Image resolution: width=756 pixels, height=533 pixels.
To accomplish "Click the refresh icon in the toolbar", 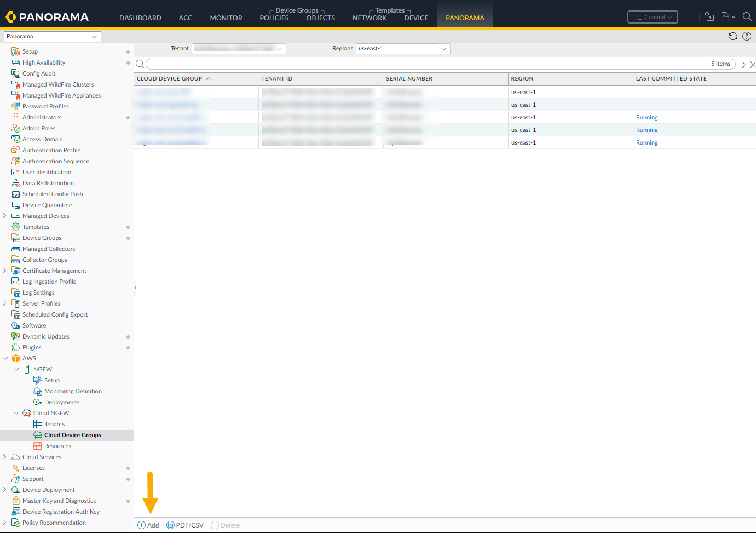I will [732, 36].
